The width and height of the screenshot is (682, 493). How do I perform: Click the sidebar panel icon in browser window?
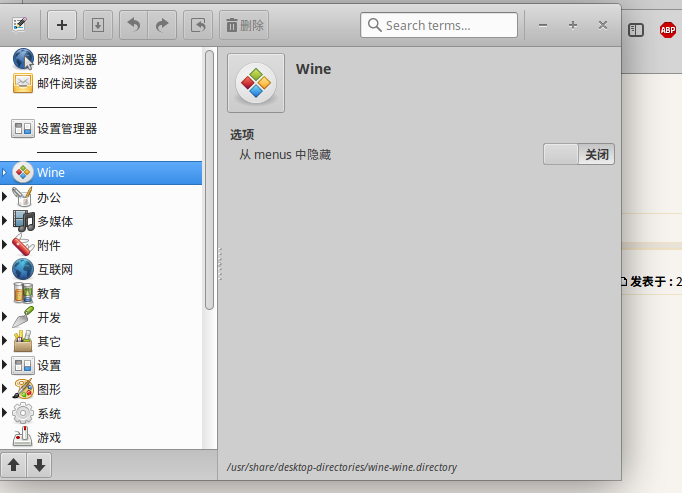(x=636, y=30)
